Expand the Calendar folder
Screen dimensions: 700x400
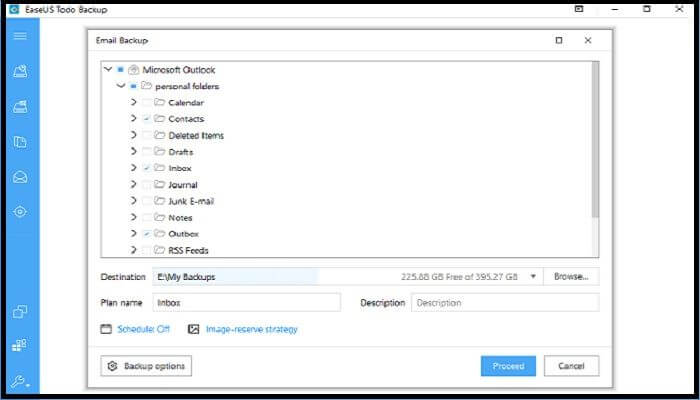(133, 102)
